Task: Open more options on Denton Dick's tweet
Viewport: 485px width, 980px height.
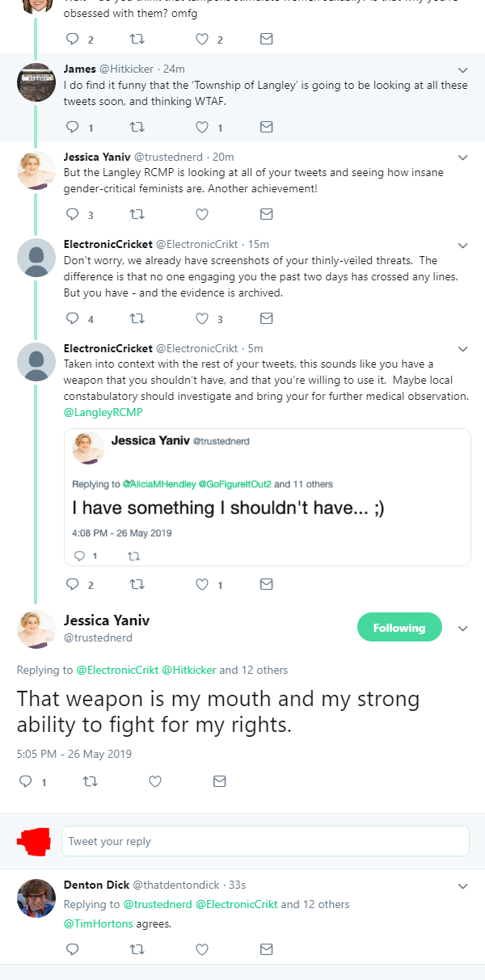Action: click(x=462, y=886)
